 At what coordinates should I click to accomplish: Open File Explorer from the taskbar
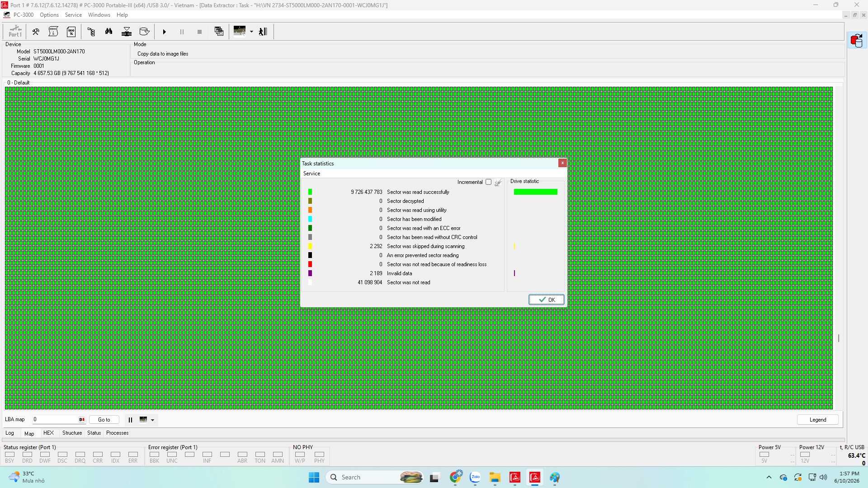[495, 478]
